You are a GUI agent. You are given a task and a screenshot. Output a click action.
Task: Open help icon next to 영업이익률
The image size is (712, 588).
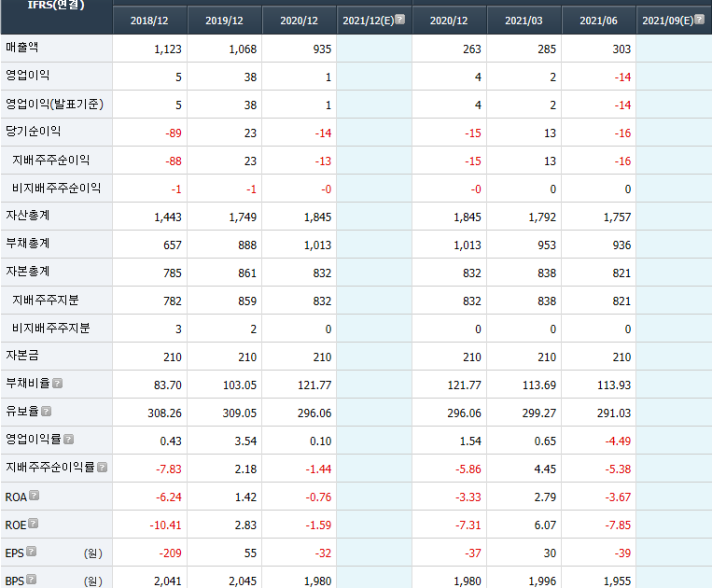(x=68, y=439)
